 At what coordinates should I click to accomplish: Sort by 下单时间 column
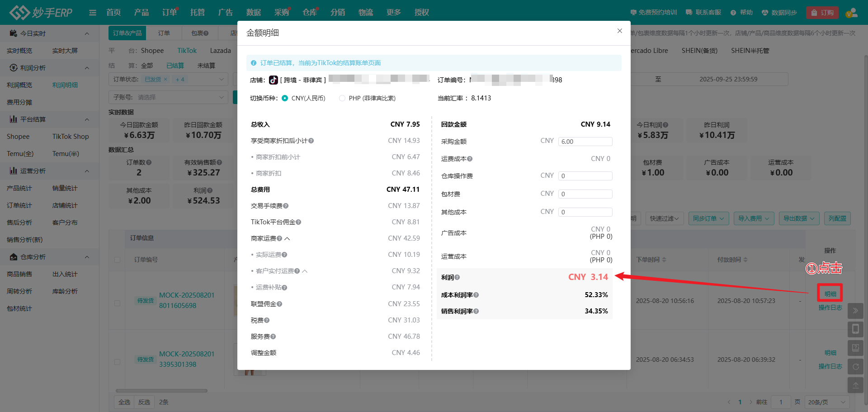click(x=664, y=260)
